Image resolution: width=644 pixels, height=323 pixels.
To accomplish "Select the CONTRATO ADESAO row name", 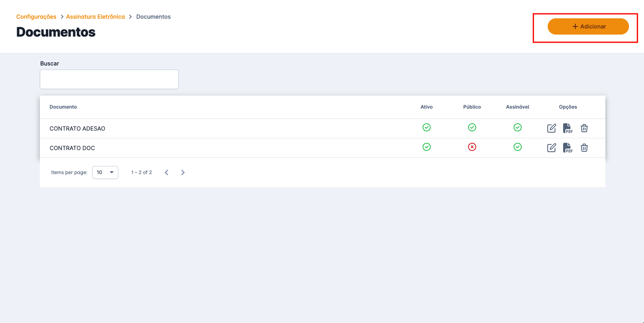I will [77, 129].
